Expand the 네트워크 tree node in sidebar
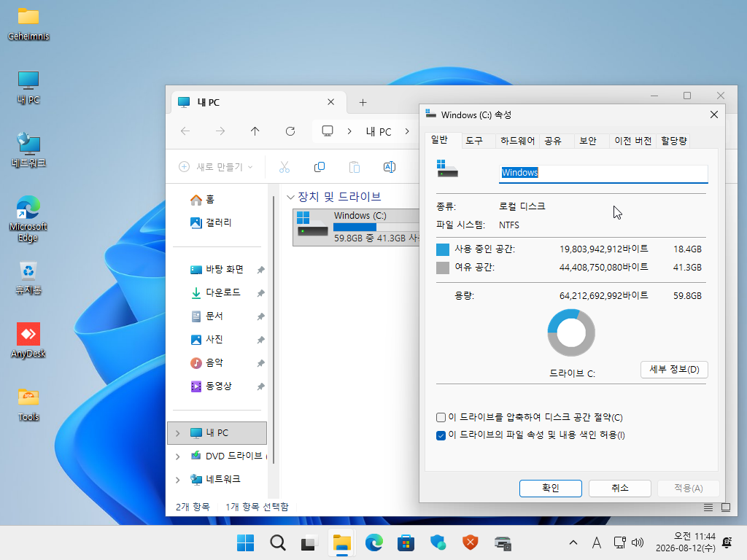The image size is (747, 560). (x=178, y=480)
